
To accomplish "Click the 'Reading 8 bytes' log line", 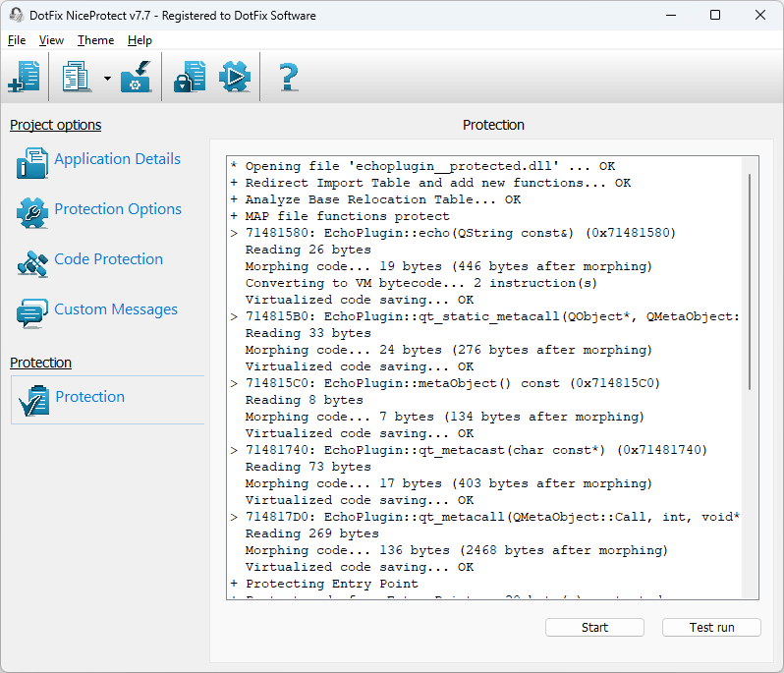I will click(x=304, y=400).
